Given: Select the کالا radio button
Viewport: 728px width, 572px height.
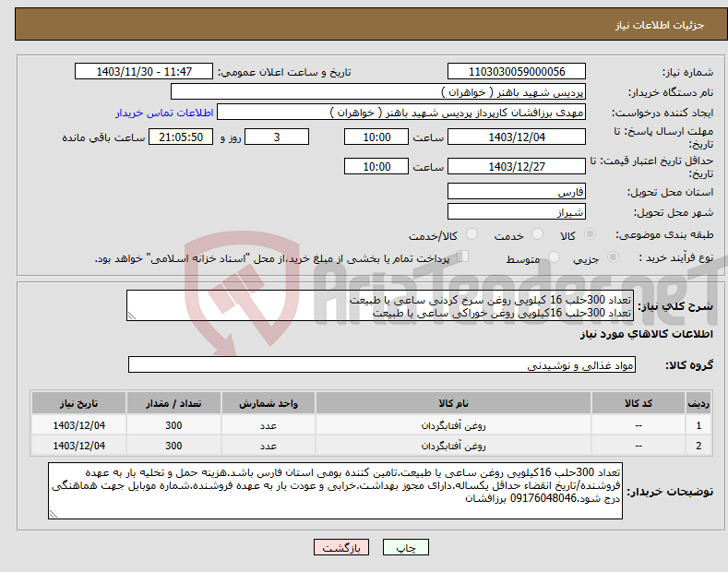Looking at the screenshot, I should click(x=590, y=234).
